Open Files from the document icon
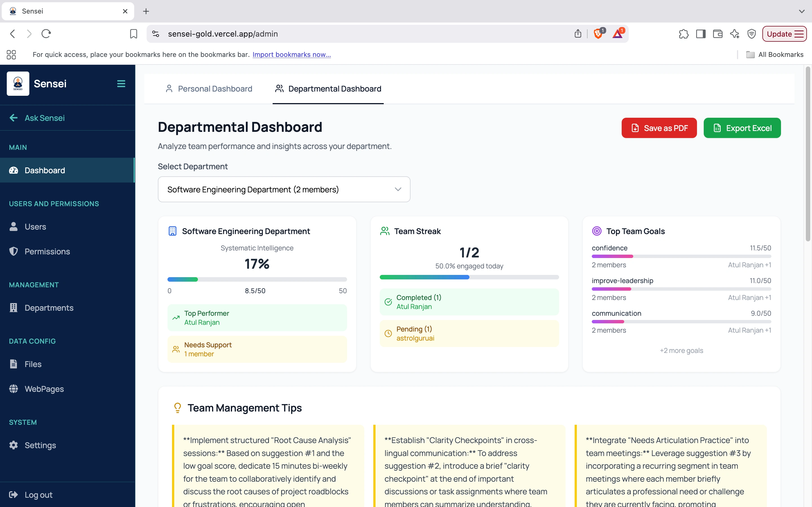Screen dimensions: 812x507 pyautogui.click(x=14, y=364)
